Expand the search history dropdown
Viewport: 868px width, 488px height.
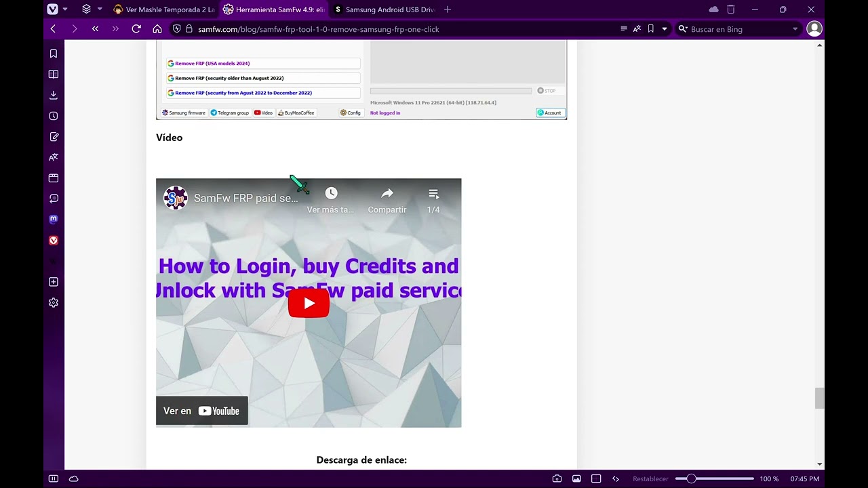[795, 29]
